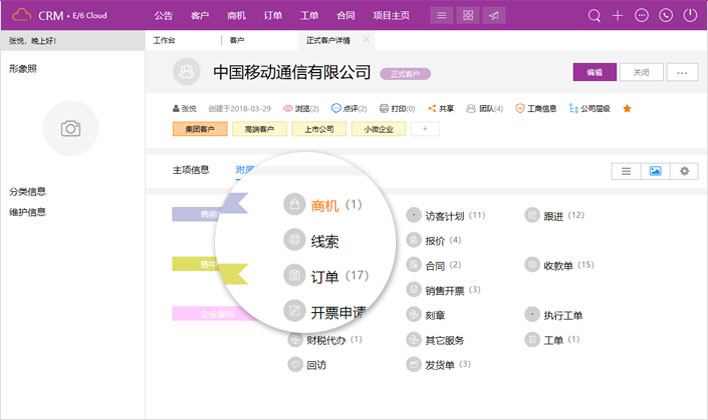Open 公告 menu in navbar
The width and height of the screenshot is (708, 420).
163,16
